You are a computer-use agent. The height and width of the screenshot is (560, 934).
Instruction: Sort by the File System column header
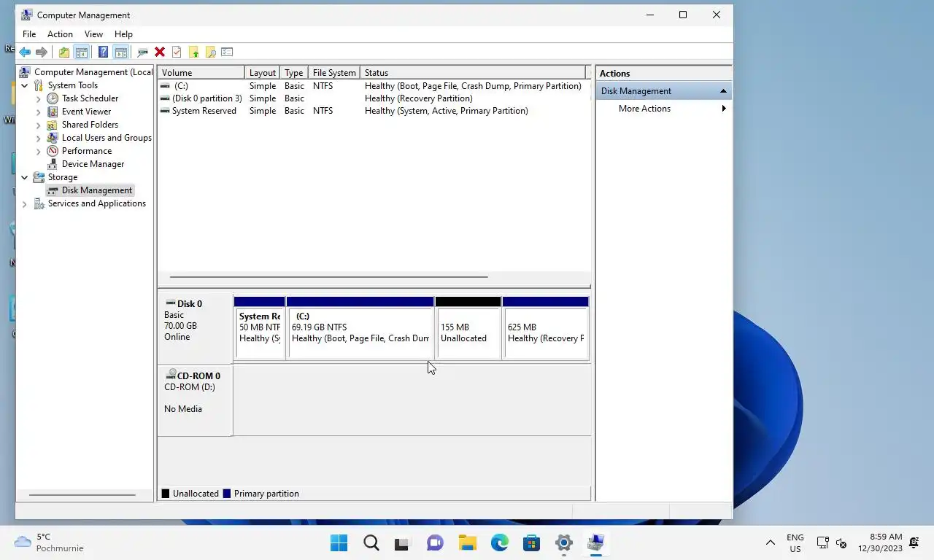tap(334, 72)
